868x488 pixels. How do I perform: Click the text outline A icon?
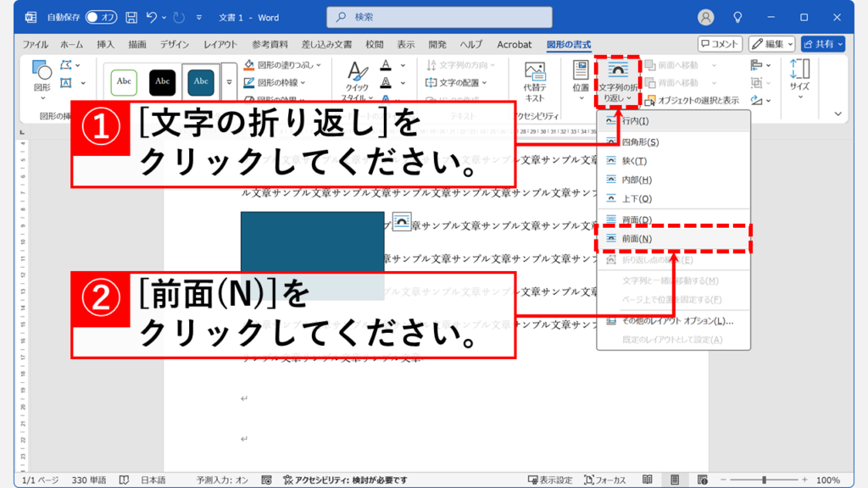point(386,83)
